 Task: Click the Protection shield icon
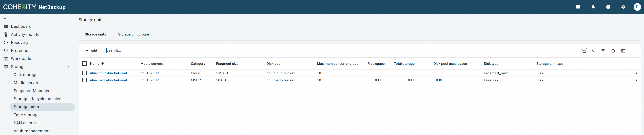click(6, 51)
